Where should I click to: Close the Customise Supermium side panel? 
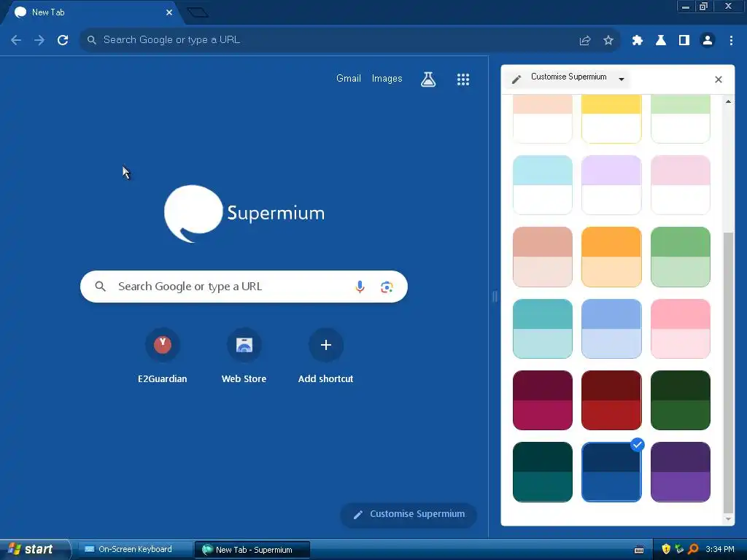(x=719, y=79)
